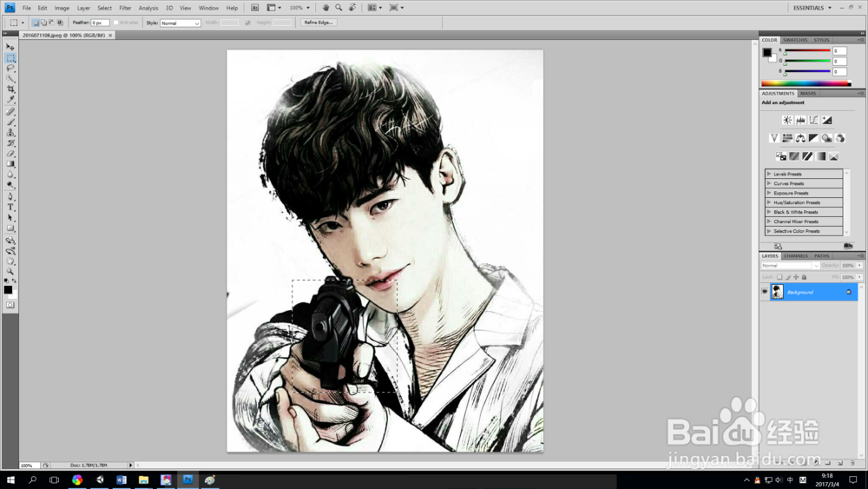Select the 3D Rotate tool
The height and width of the screenshot is (489, 868).
pyautogui.click(x=10, y=241)
